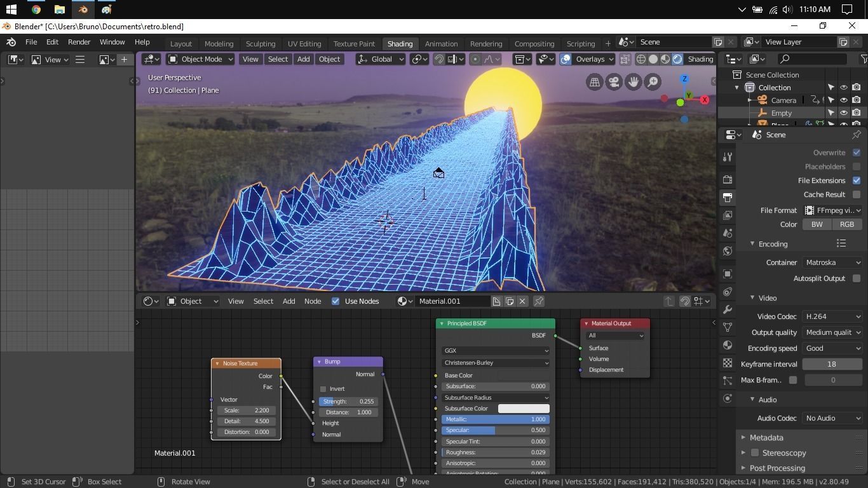Add a new image with plus icon

tap(124, 59)
